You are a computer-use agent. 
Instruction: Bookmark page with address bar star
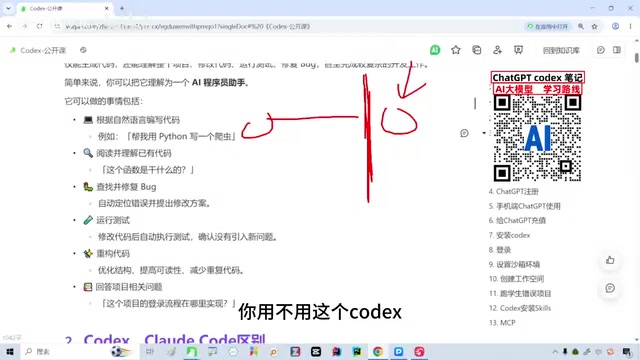[595, 27]
